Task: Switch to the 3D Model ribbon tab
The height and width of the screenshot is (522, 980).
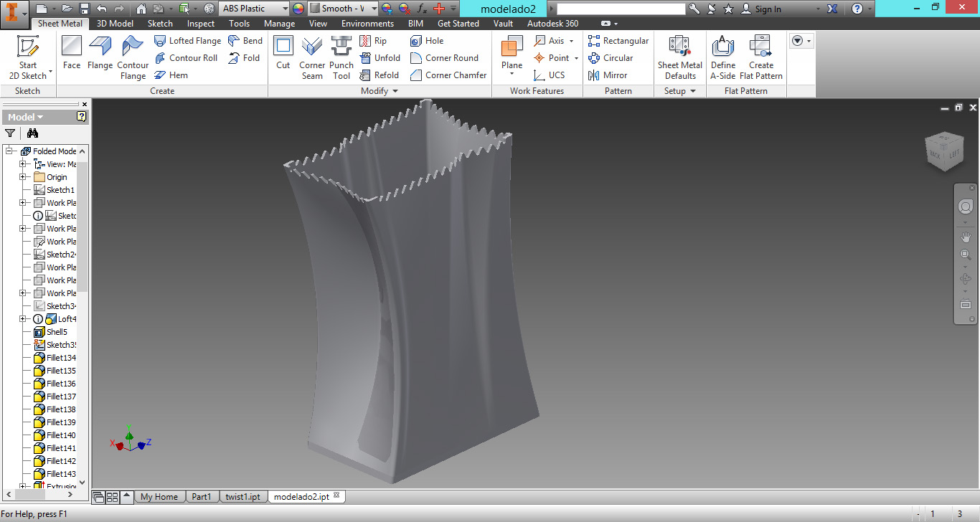Action: 116,23
